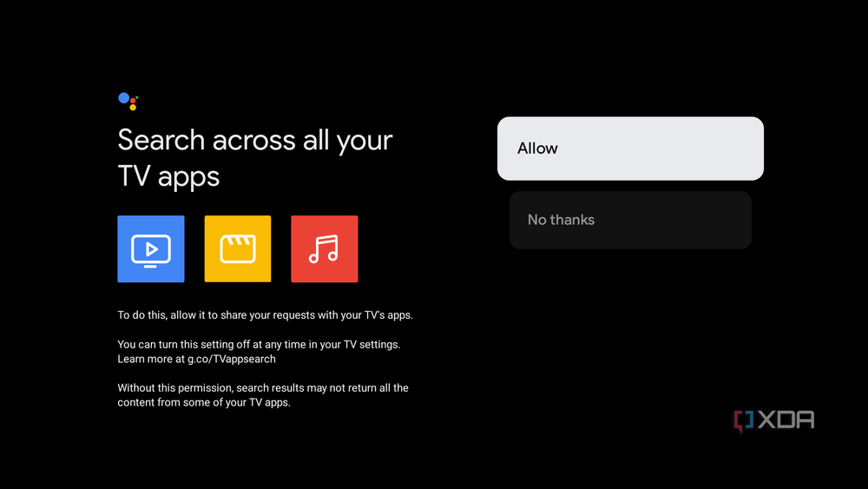Click the blue TV play icon
This screenshot has height=489, width=868.
(x=150, y=248)
